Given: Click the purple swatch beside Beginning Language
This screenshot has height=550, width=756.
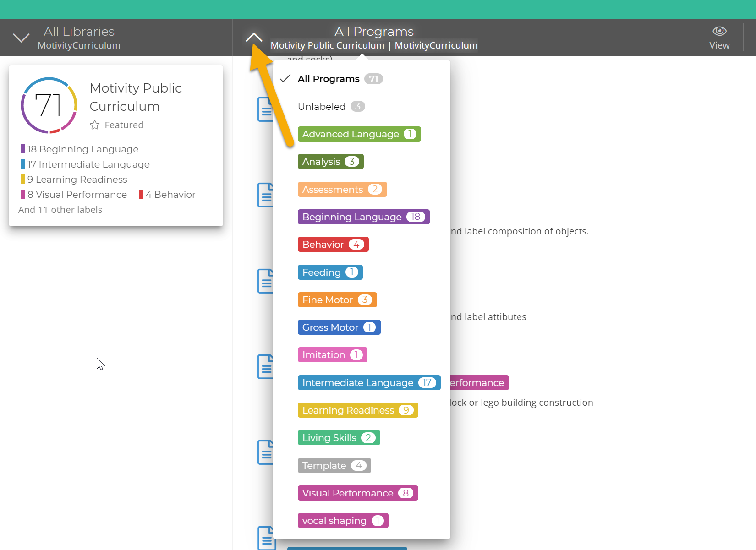Looking at the screenshot, I should point(22,149).
